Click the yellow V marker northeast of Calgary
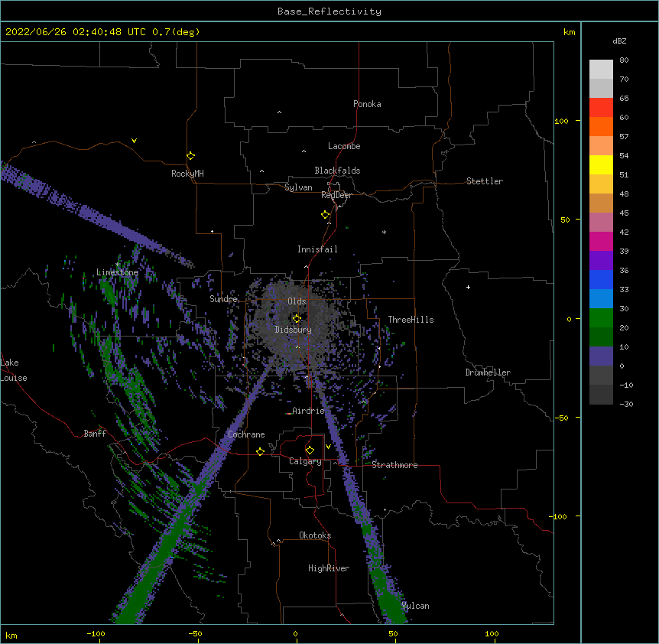This screenshot has width=659, height=644. 328,447
